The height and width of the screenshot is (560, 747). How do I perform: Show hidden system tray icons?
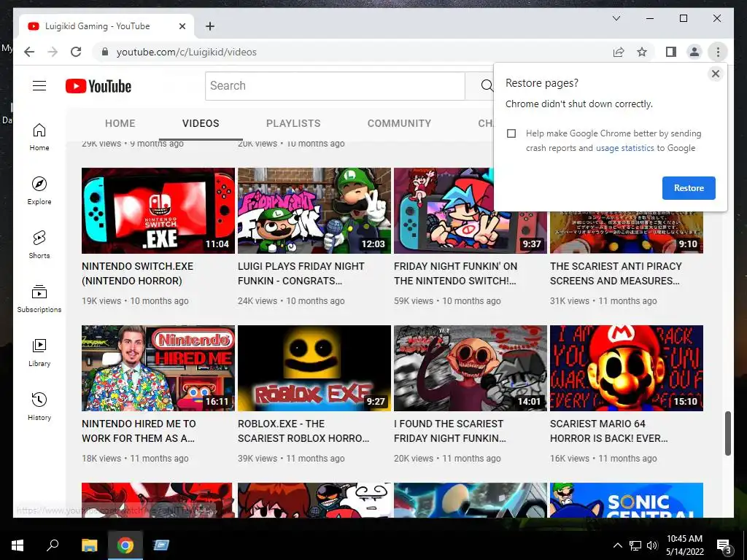pos(617,545)
